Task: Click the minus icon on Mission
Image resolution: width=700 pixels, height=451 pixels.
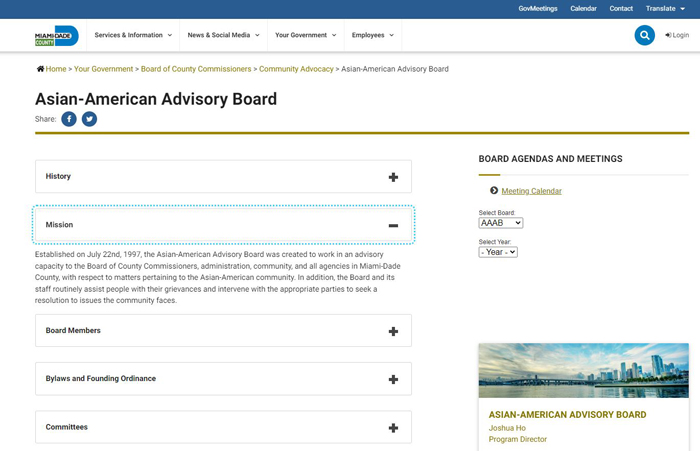Action: click(393, 226)
